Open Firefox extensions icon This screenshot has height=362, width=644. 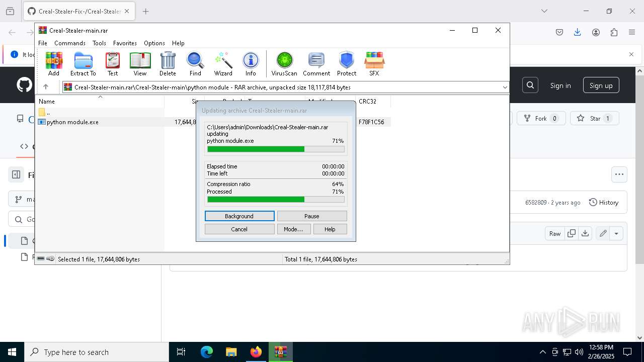point(614,32)
